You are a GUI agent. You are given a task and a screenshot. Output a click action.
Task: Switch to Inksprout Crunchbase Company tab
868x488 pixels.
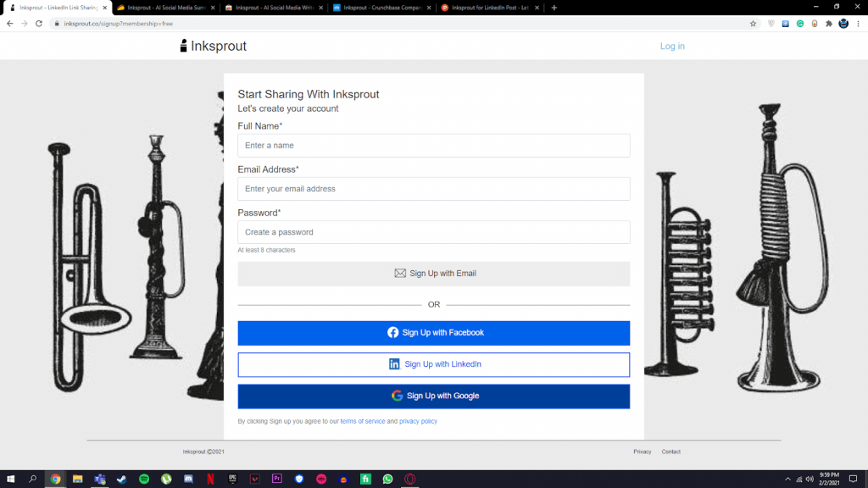tap(381, 8)
